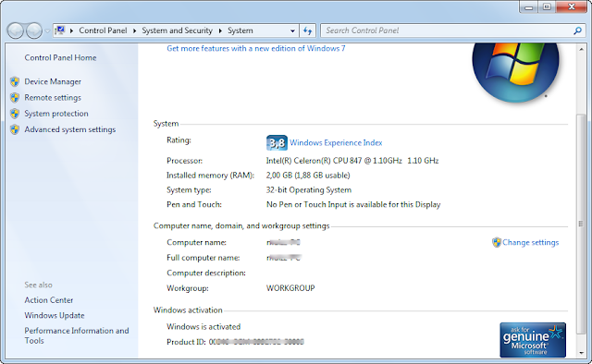Click the 32-bit Operating System text

click(309, 190)
